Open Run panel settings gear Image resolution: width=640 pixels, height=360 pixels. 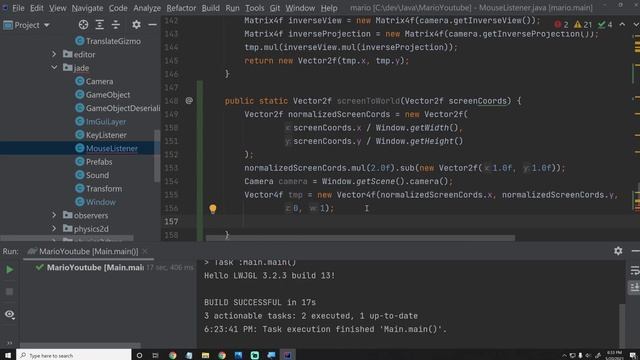pyautogui.click(x=618, y=251)
